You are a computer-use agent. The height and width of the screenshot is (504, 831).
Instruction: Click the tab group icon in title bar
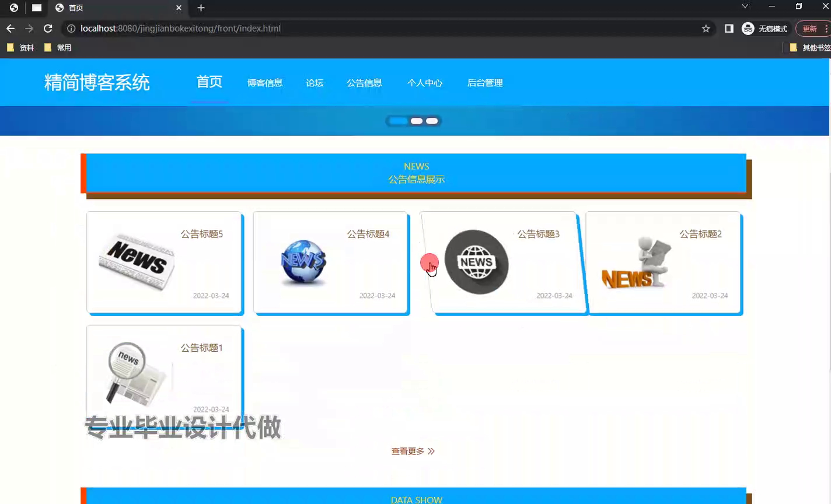(37, 8)
